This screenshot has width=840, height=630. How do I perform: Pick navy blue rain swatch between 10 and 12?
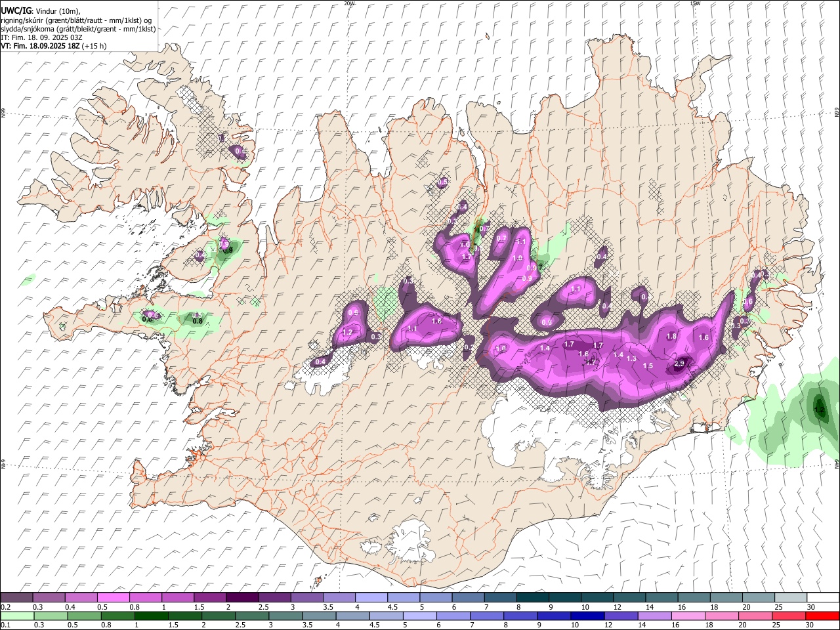[587, 616]
